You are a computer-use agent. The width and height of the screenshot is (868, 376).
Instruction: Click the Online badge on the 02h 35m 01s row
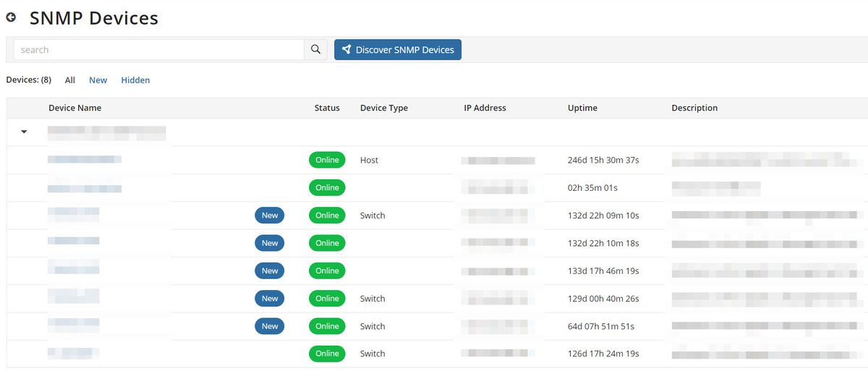click(x=327, y=187)
